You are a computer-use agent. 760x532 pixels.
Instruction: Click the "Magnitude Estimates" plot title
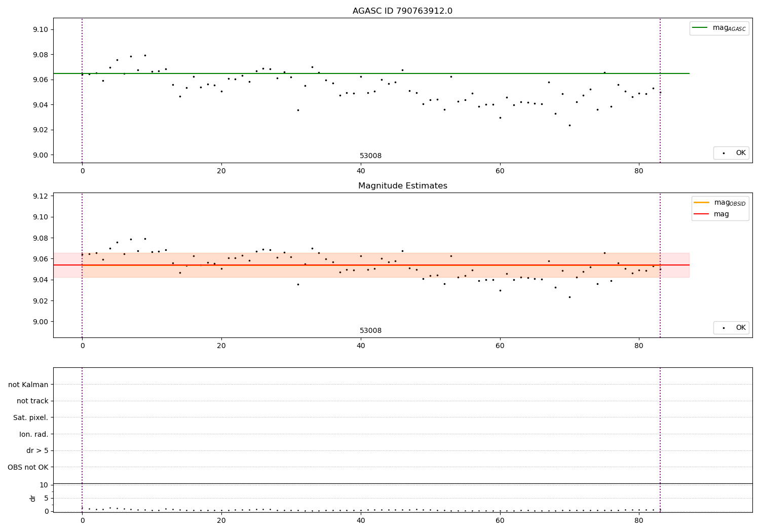coord(402,186)
